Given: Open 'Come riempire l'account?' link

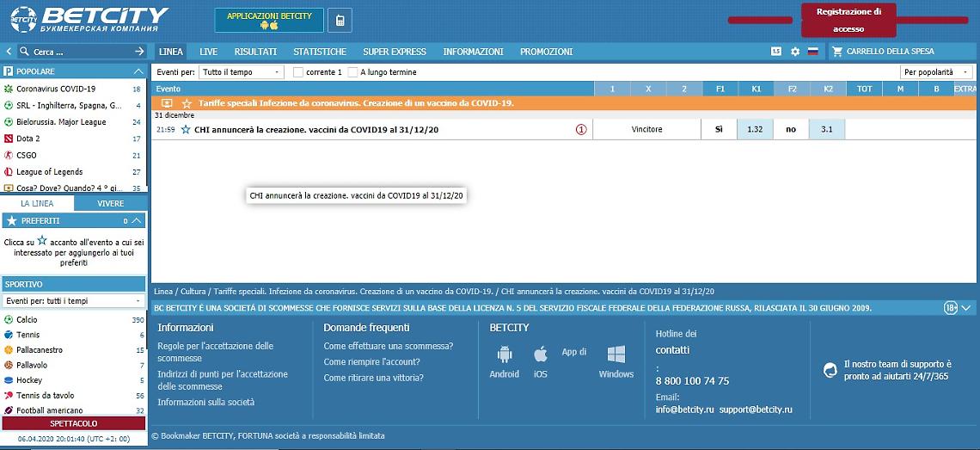Looking at the screenshot, I should click(x=371, y=361).
